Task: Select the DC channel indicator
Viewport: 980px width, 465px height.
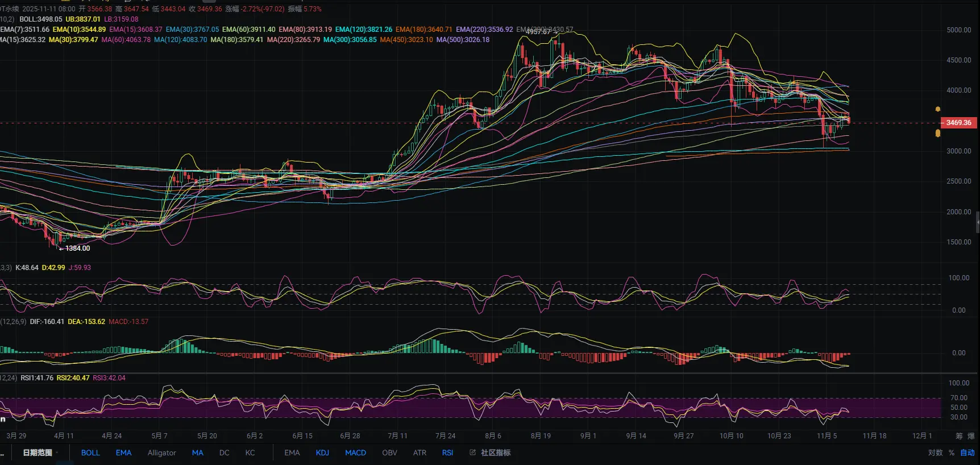Action: [x=225, y=452]
